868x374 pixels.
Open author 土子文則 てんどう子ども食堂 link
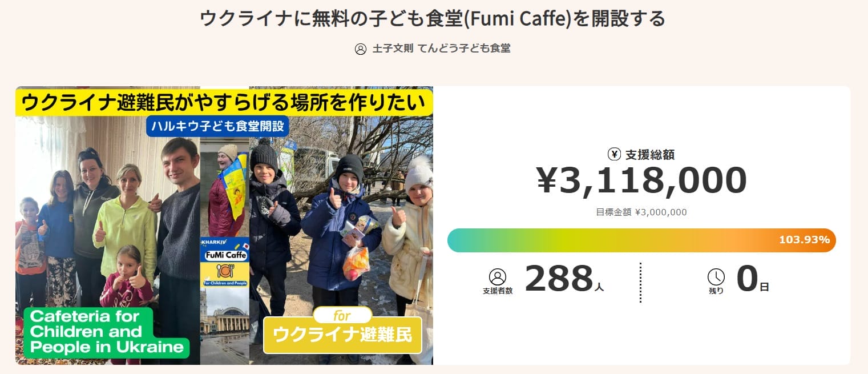441,49
